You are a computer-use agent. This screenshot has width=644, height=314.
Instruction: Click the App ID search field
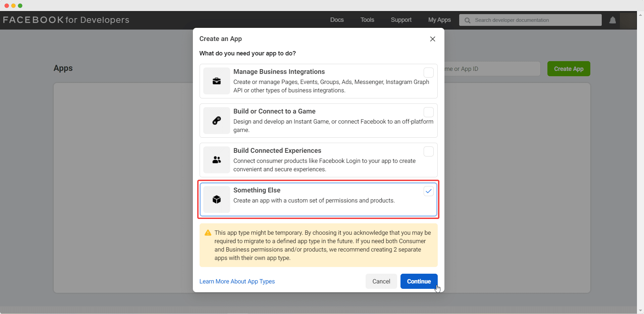click(492, 69)
